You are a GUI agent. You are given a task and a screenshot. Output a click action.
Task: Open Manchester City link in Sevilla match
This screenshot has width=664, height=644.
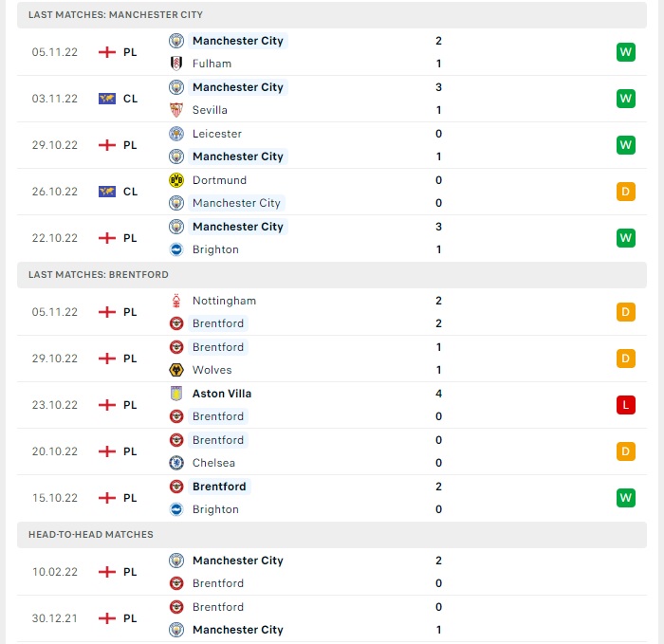(x=237, y=87)
